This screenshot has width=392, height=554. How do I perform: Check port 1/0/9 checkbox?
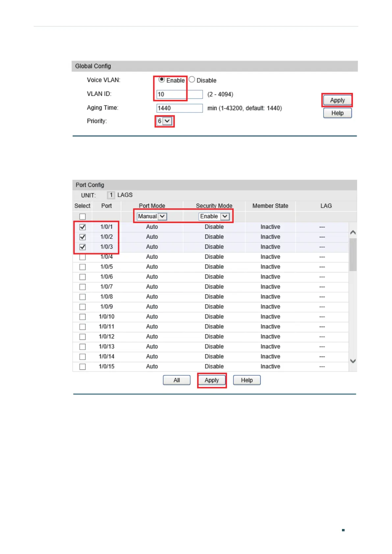83,307
